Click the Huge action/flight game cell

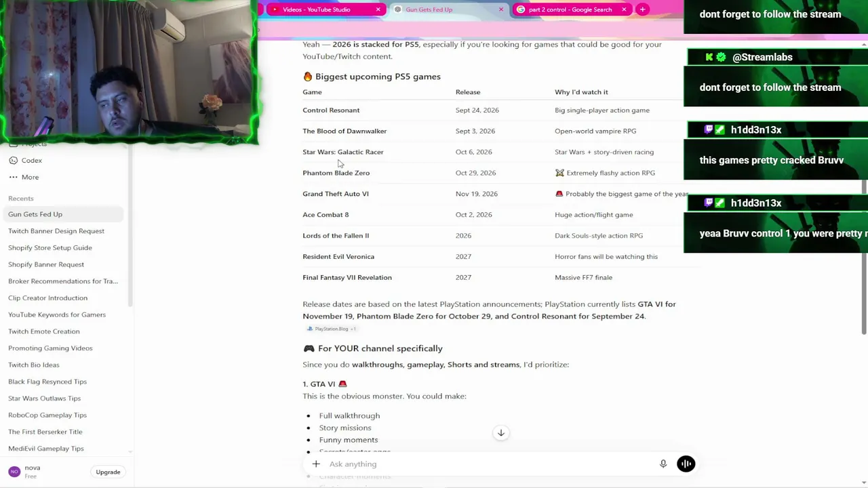[594, 215]
